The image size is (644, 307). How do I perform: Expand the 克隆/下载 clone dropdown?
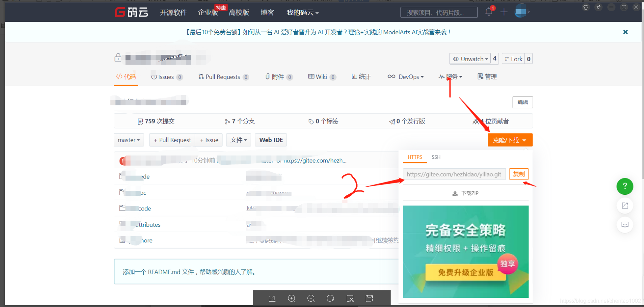[510, 140]
